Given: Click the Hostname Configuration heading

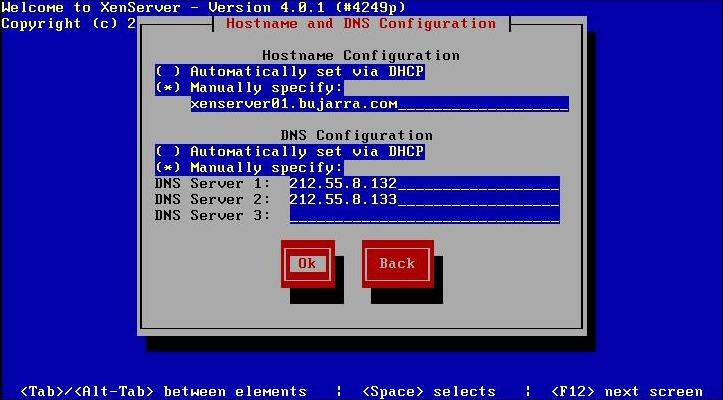Looking at the screenshot, I should click(x=361, y=56).
